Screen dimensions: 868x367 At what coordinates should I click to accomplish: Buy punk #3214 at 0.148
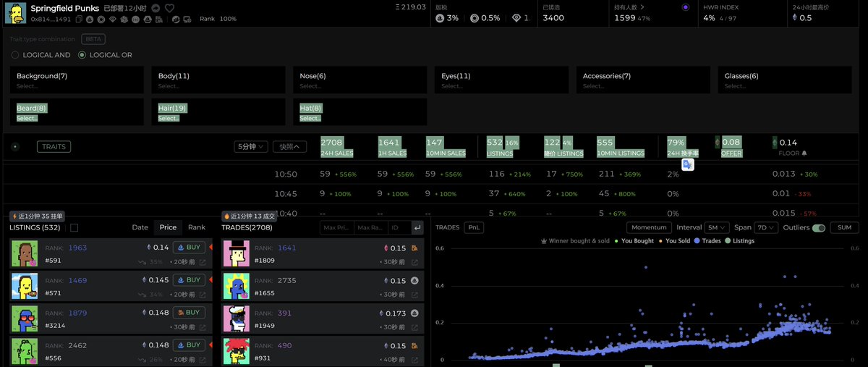click(x=189, y=313)
